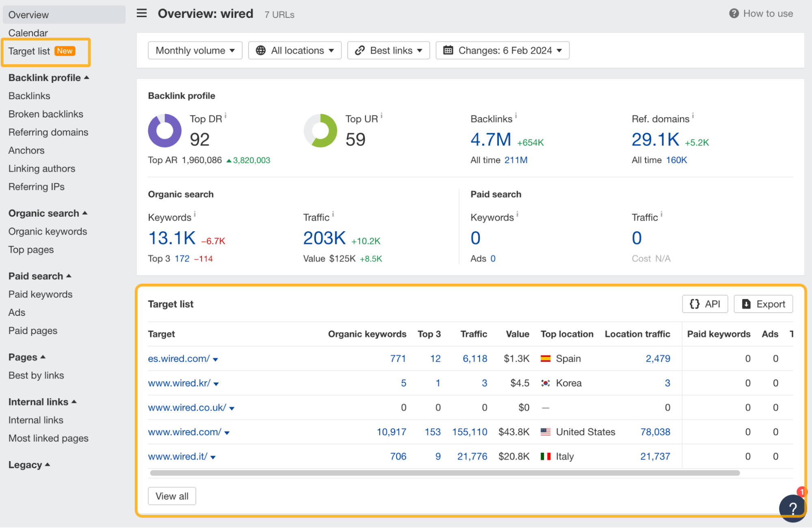
Task: Open the help chat bubble
Action: (x=792, y=508)
